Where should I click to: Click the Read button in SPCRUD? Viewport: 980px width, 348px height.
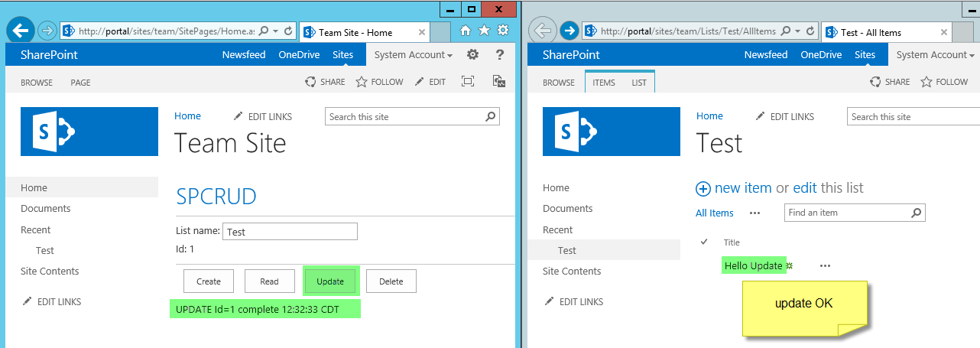pyautogui.click(x=269, y=281)
